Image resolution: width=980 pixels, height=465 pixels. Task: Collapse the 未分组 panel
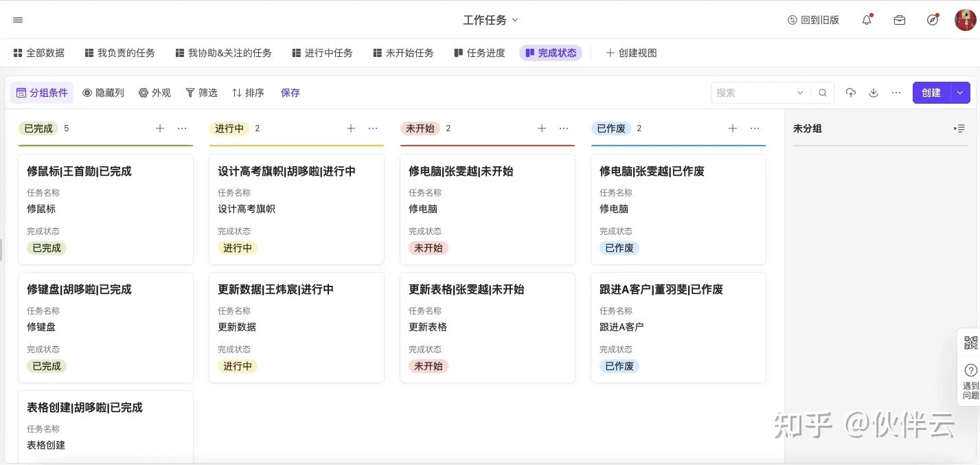pos(959,128)
